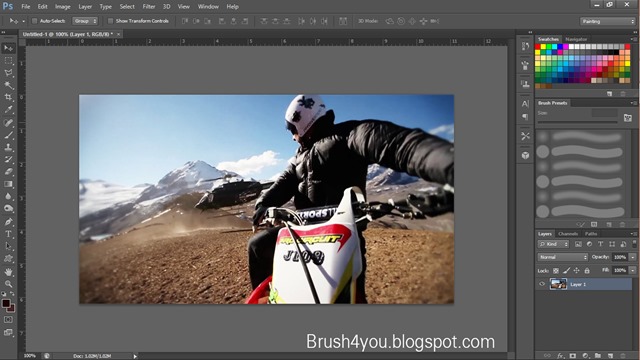Select the Polygonal Lasso tool
The width and height of the screenshot is (640, 360).
pos(8,73)
